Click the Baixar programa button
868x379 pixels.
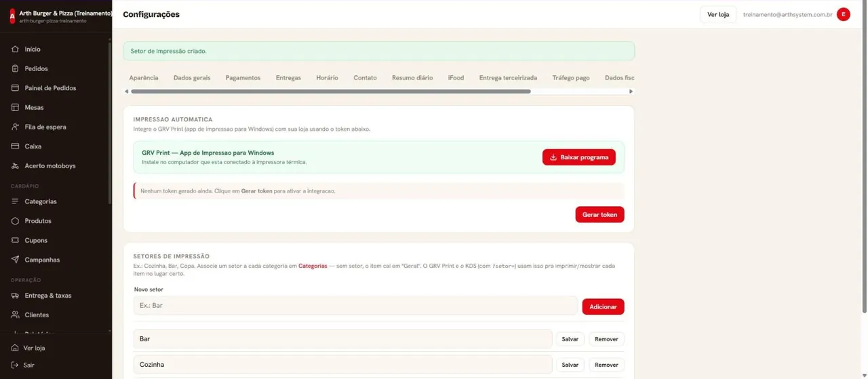(x=579, y=157)
